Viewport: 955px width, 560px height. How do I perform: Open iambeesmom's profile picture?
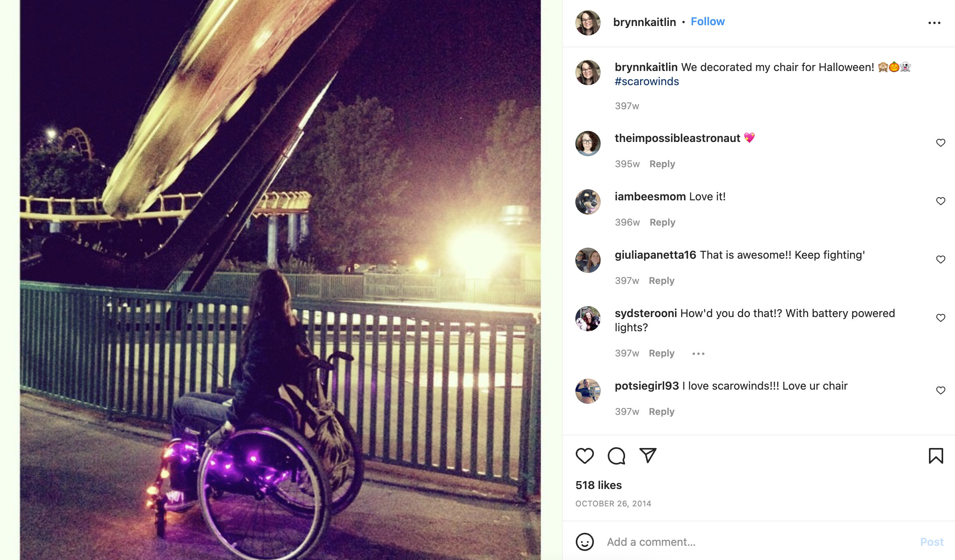tap(588, 202)
